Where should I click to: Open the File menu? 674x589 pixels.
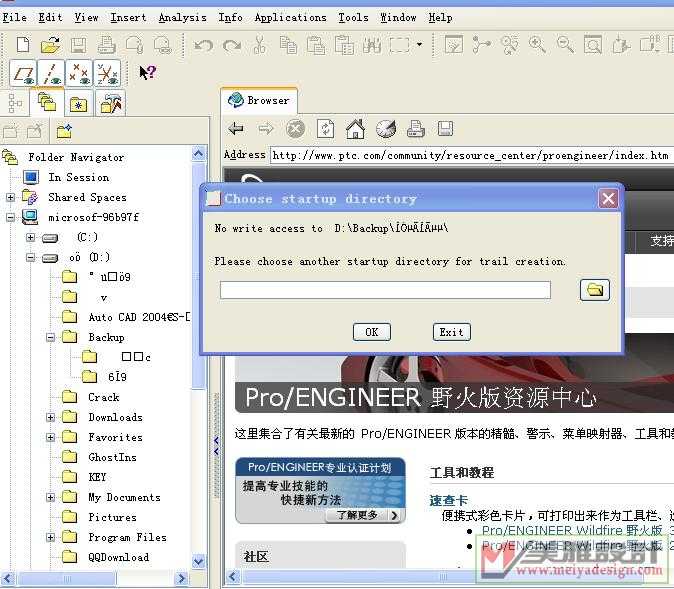click(x=15, y=18)
